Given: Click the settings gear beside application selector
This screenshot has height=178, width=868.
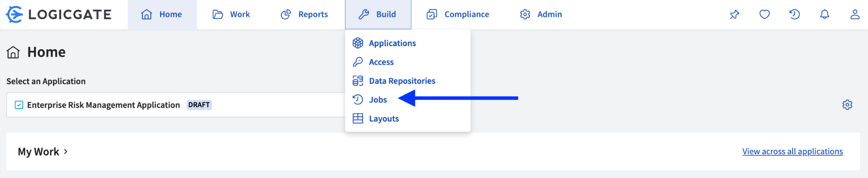Looking at the screenshot, I should click(847, 105).
